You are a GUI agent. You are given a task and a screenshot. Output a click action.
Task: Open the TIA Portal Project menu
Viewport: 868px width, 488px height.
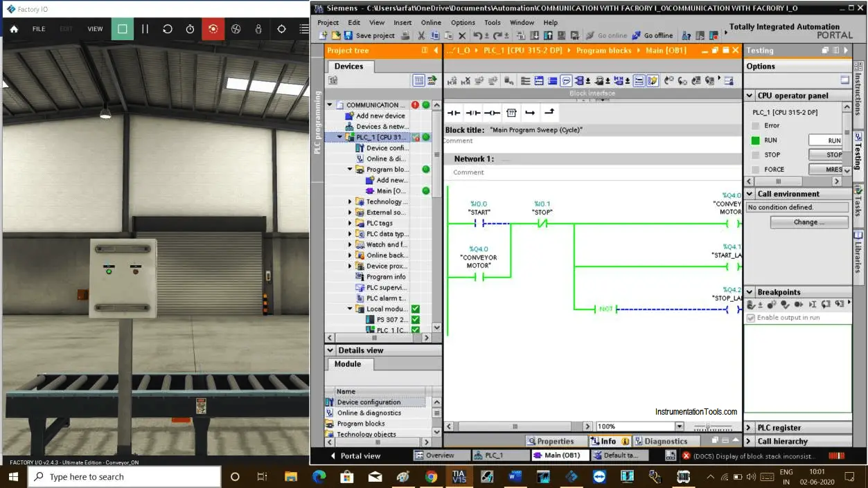[x=328, y=22]
